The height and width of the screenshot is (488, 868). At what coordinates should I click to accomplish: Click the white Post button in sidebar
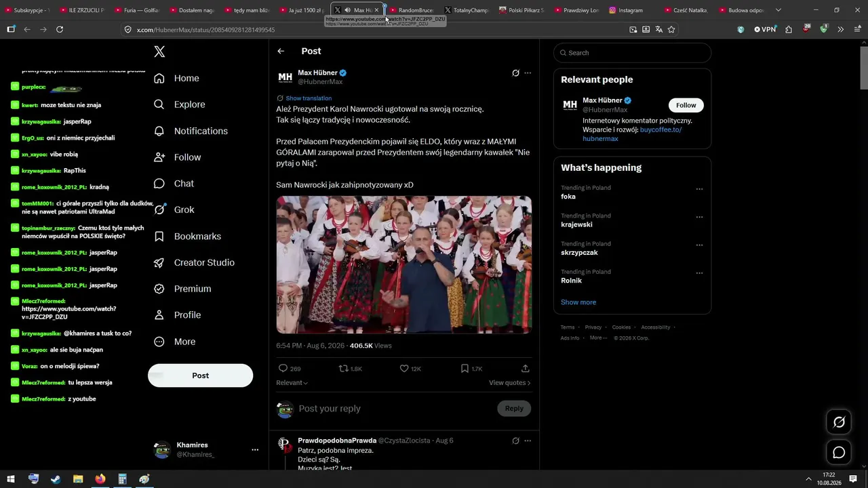(200, 375)
